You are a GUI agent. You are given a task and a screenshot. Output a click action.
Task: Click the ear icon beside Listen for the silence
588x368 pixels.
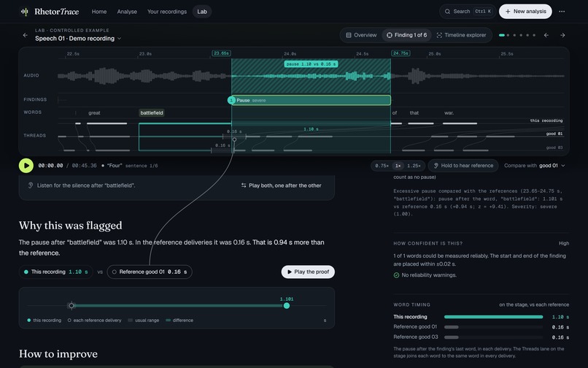coord(31,185)
